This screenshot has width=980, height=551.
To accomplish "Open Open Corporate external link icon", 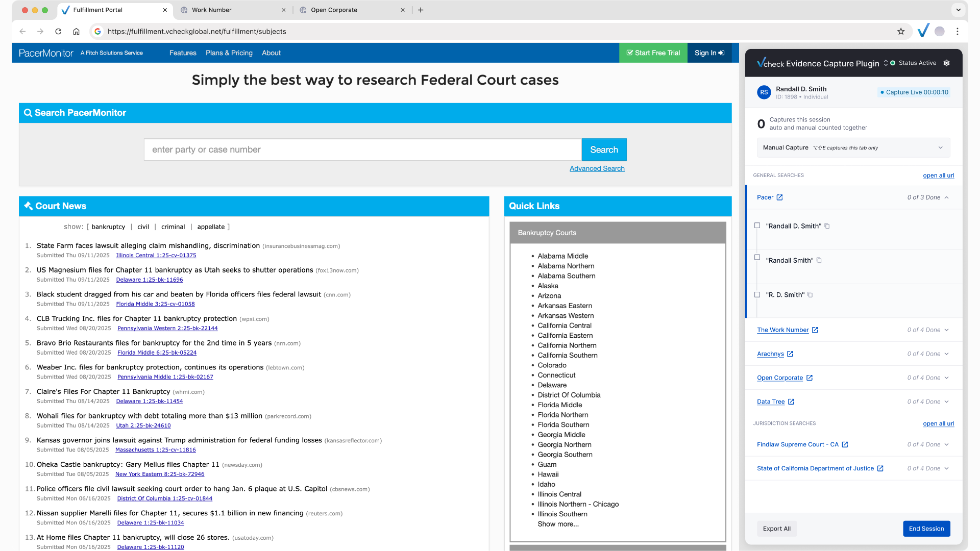I will (810, 378).
